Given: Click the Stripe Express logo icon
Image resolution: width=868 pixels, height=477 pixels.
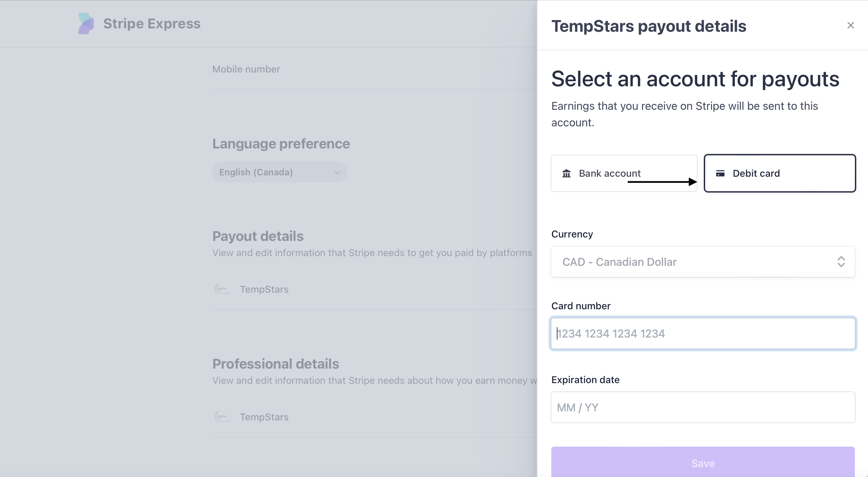Looking at the screenshot, I should (86, 23).
